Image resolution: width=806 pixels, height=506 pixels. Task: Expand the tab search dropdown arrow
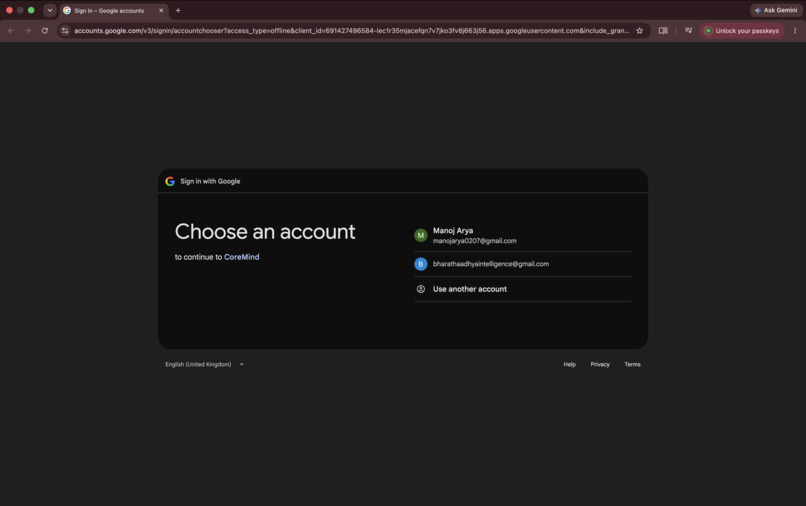tap(49, 10)
